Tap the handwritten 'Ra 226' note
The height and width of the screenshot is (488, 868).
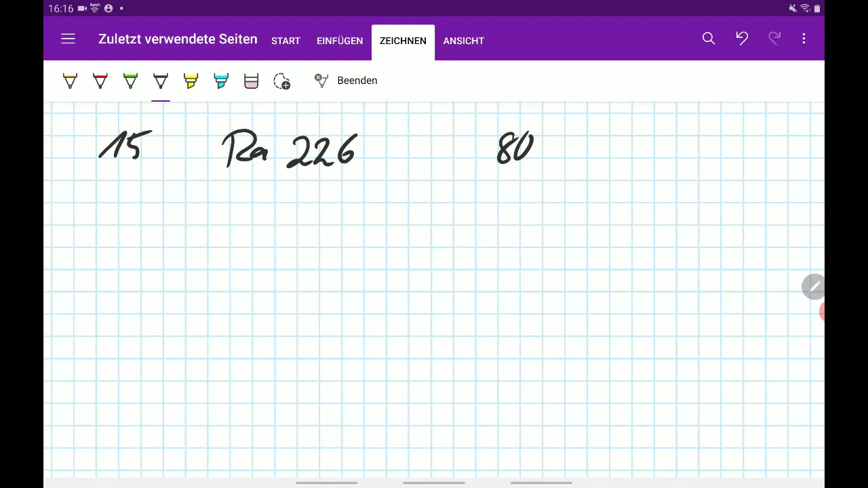290,149
